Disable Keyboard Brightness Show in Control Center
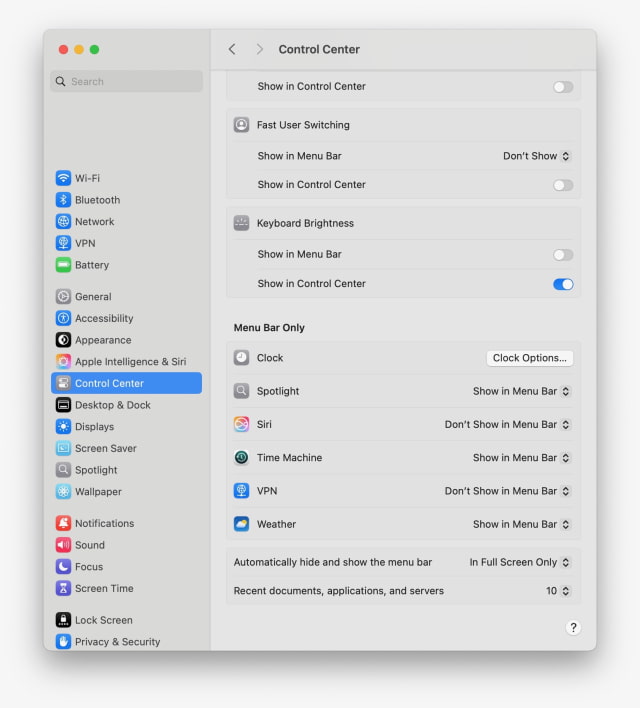 tap(563, 284)
